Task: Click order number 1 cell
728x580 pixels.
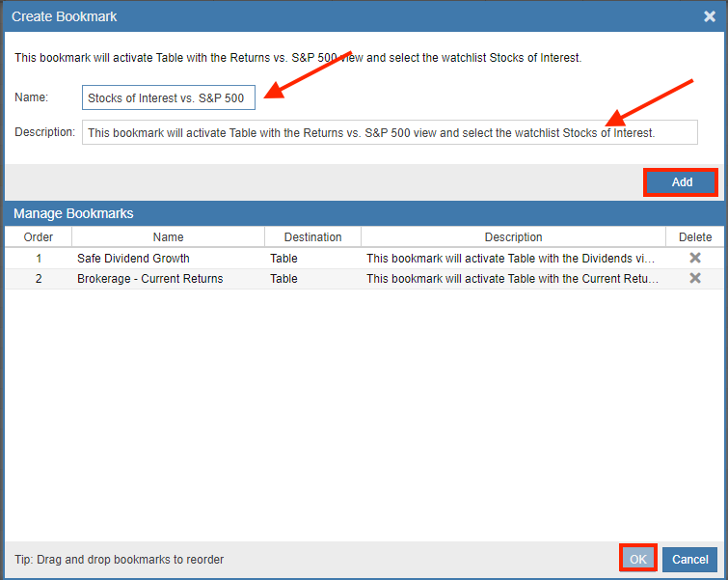Action: pos(39,259)
